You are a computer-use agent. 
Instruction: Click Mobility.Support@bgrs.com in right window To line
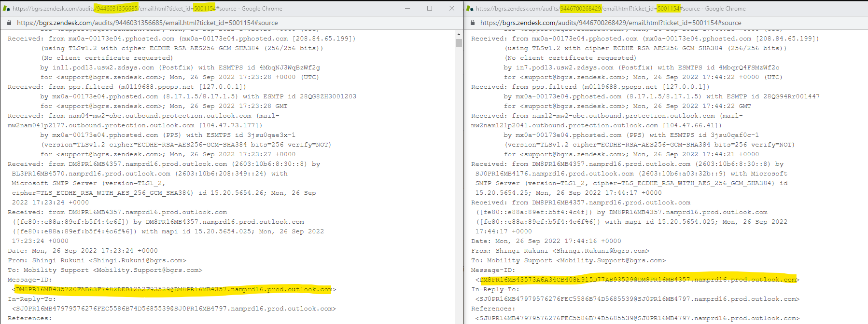(x=611, y=260)
